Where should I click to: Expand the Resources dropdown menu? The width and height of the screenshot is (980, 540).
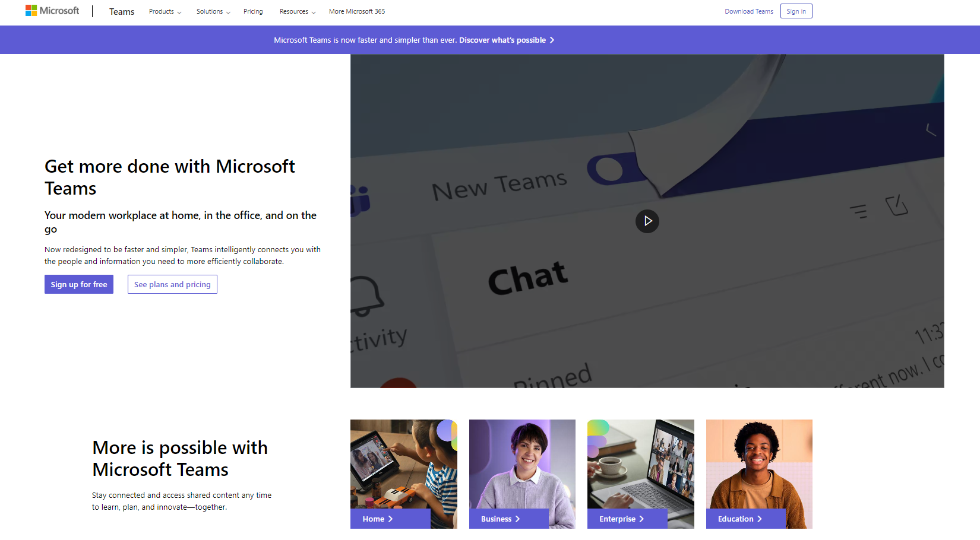[x=298, y=11]
